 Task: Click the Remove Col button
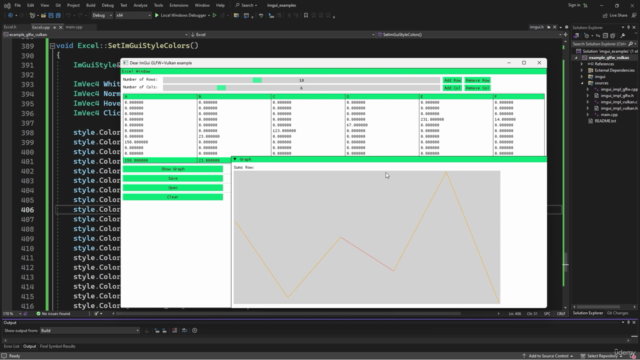click(x=478, y=88)
